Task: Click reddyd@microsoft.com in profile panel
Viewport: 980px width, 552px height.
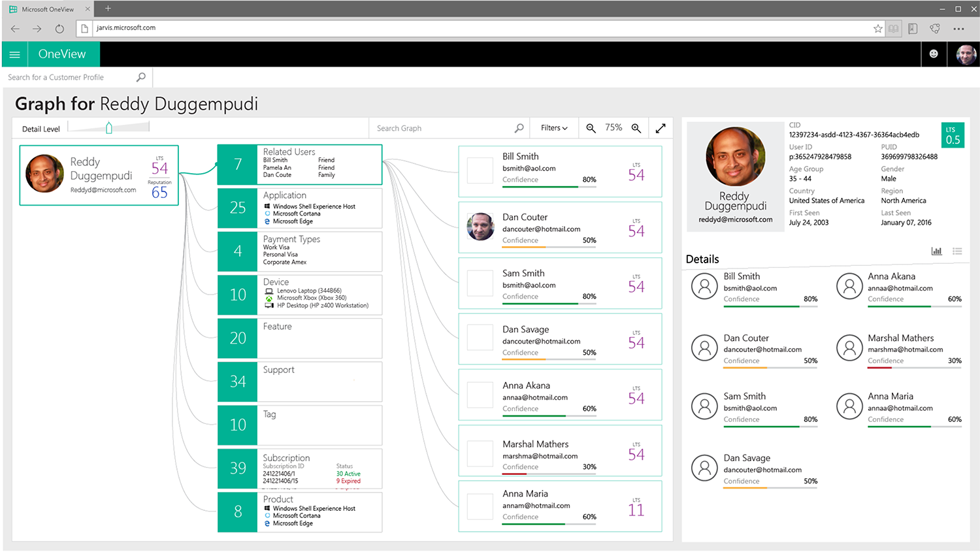Action: (x=735, y=219)
